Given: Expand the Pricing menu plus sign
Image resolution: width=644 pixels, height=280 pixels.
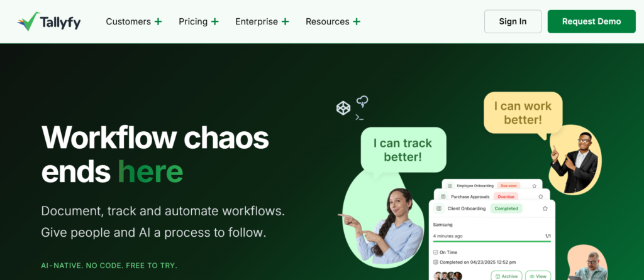Looking at the screenshot, I should point(215,22).
